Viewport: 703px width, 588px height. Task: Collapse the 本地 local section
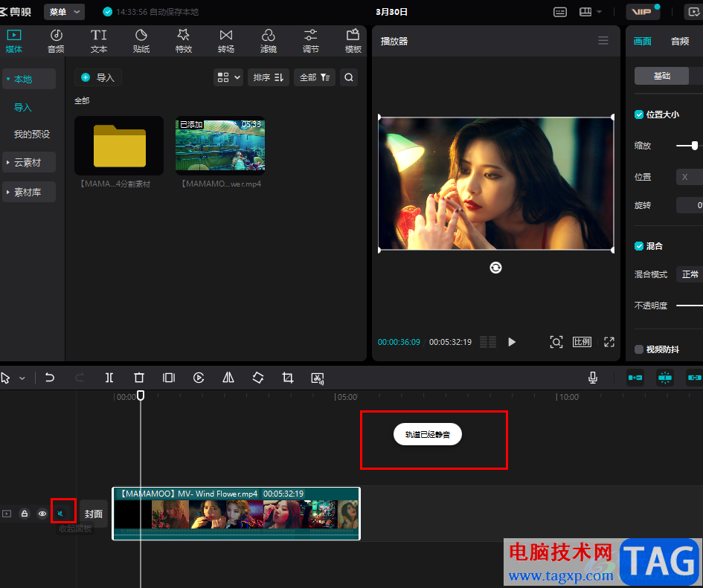(29, 80)
